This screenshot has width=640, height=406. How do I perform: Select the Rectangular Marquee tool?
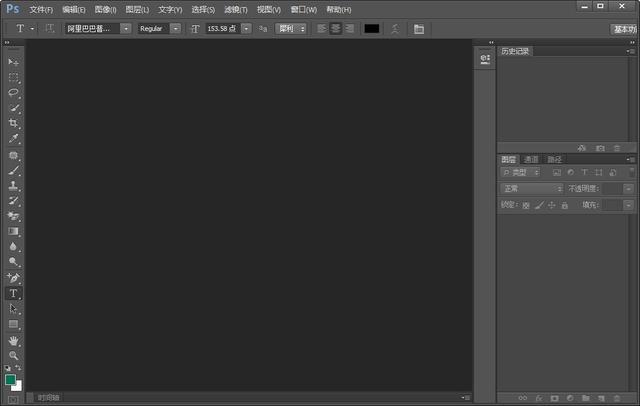[x=13, y=77]
